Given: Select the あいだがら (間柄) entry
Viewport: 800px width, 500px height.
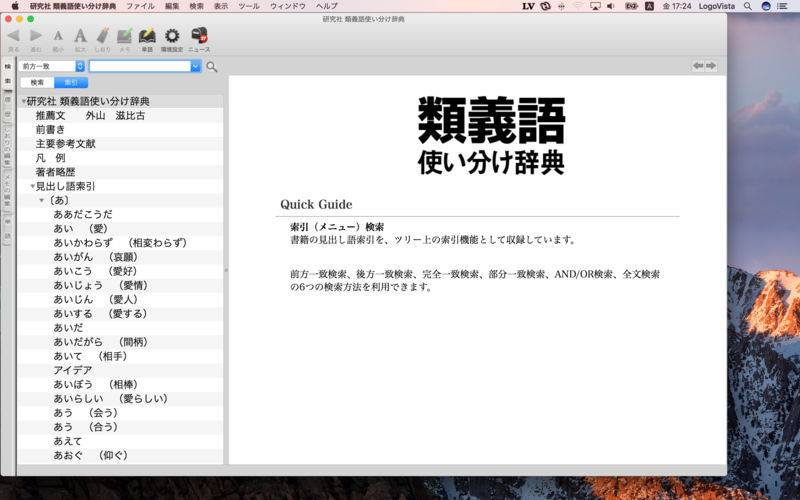Looking at the screenshot, I should click(x=120, y=342).
